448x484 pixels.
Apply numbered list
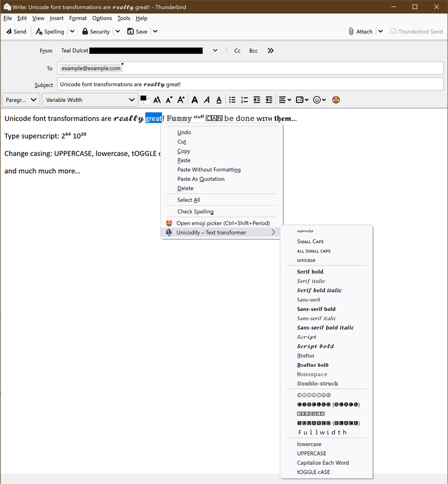(245, 100)
